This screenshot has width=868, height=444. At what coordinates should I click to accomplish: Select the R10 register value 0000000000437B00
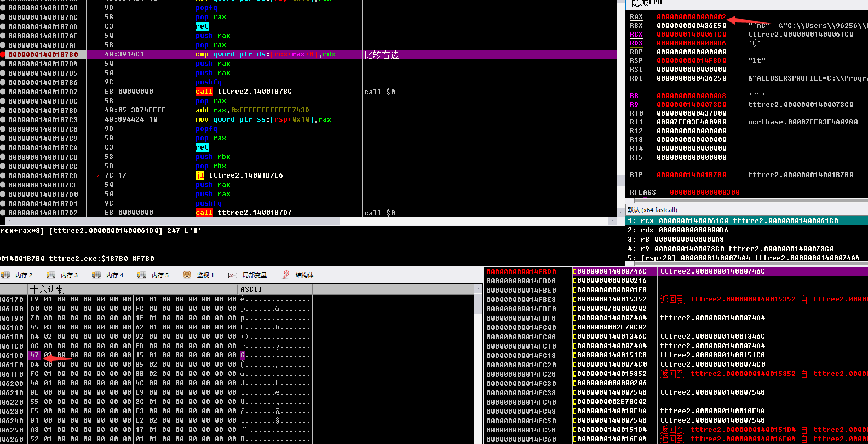tap(692, 113)
